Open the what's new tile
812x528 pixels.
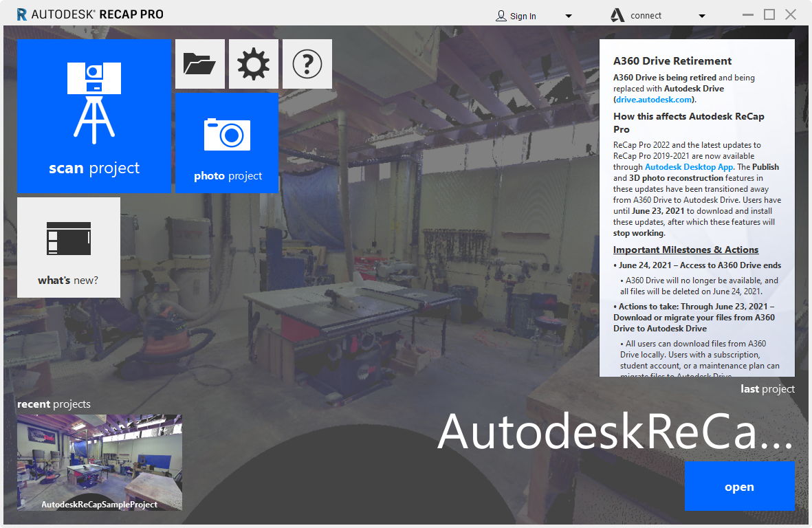pyautogui.click(x=68, y=247)
